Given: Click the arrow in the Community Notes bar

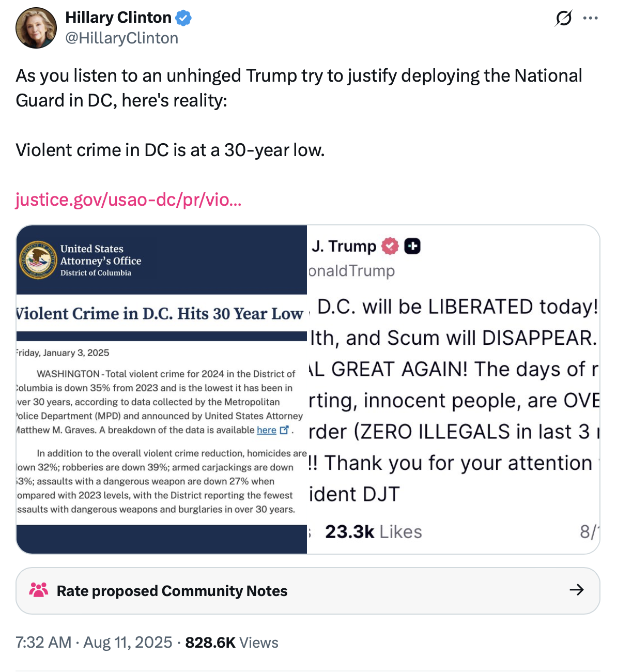Looking at the screenshot, I should coord(576,590).
